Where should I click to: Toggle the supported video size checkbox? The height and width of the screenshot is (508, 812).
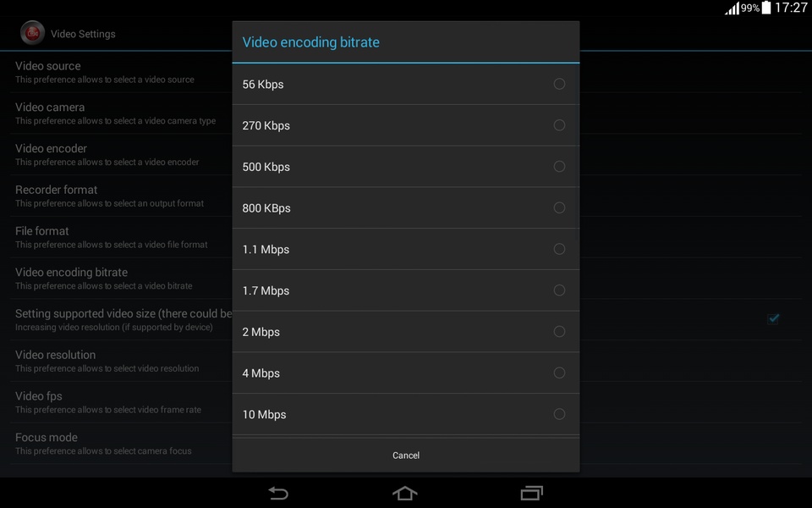tap(773, 319)
